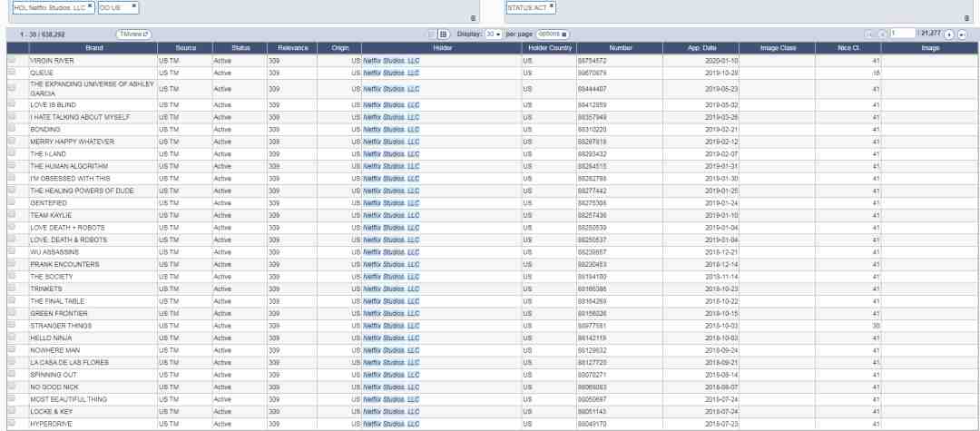The image size is (980, 431).
Task: Open the options menu button
Action: (553, 34)
